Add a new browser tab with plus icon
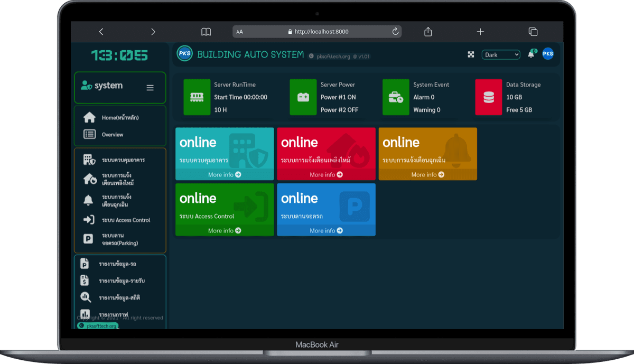 480,32
